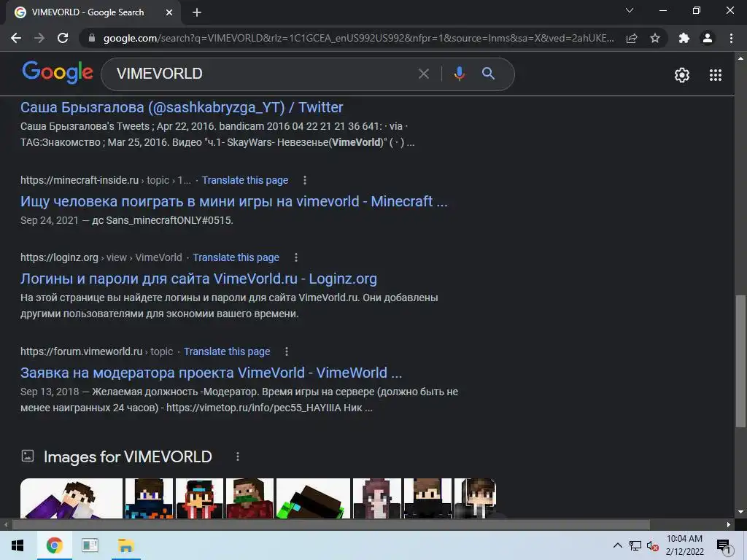Bookmark this page with the star
747x560 pixels.
point(655,38)
